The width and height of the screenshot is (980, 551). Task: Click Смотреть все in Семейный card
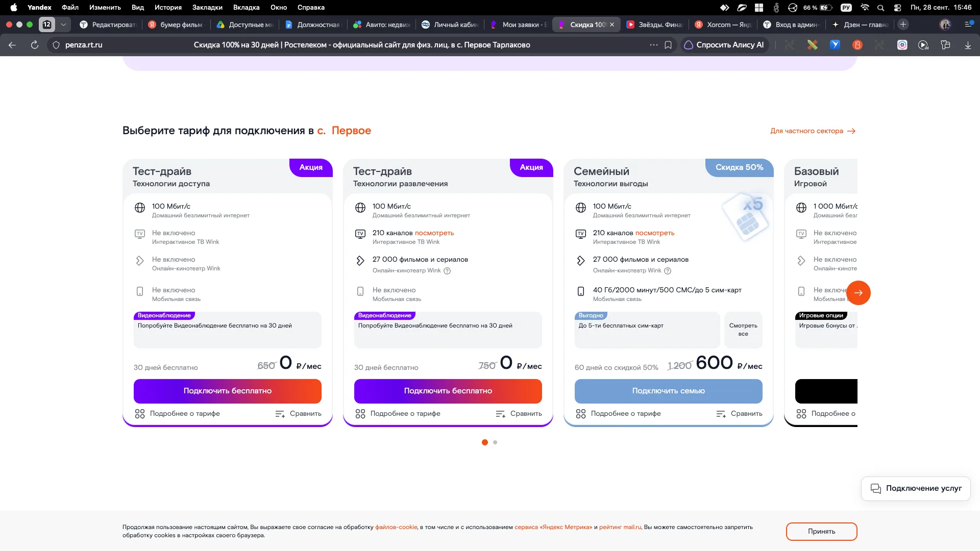(743, 330)
